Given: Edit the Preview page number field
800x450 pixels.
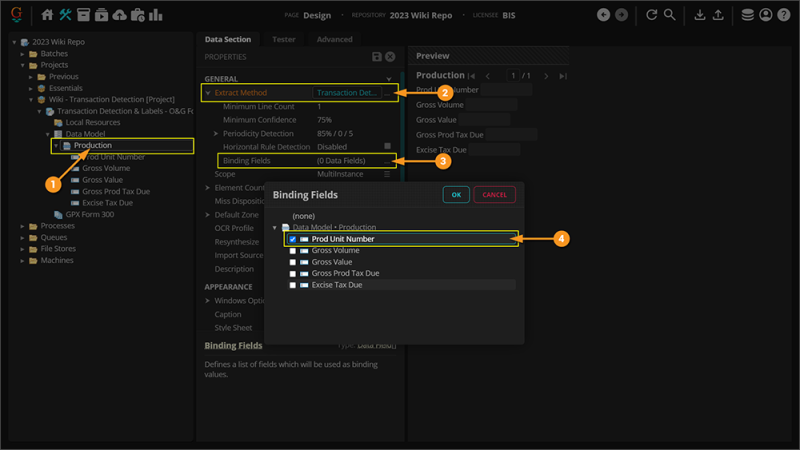Looking at the screenshot, I should click(513, 76).
